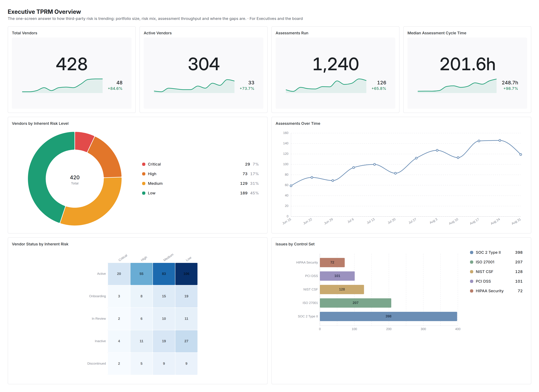Click the Onboarding Medium cell 15

[164, 296]
